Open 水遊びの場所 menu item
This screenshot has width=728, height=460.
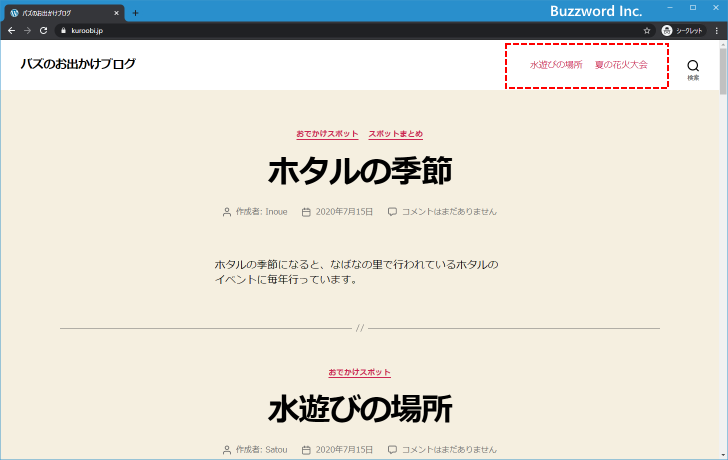(x=556, y=65)
